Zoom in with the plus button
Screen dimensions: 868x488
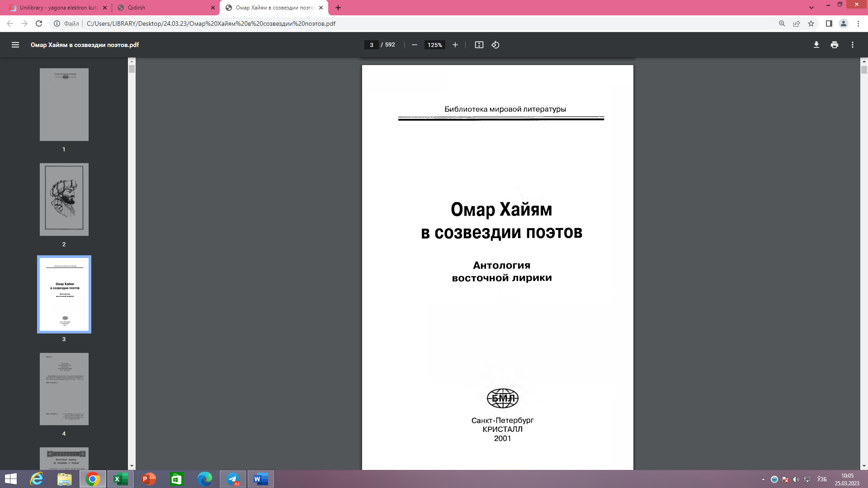[455, 45]
